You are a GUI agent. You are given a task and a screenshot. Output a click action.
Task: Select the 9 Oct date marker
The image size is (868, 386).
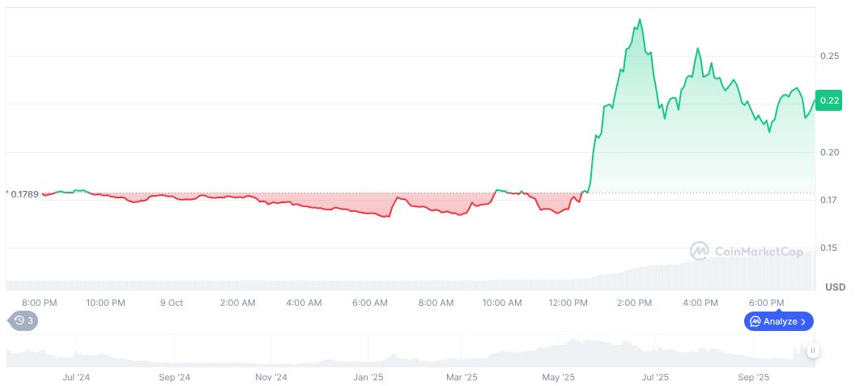coord(171,303)
